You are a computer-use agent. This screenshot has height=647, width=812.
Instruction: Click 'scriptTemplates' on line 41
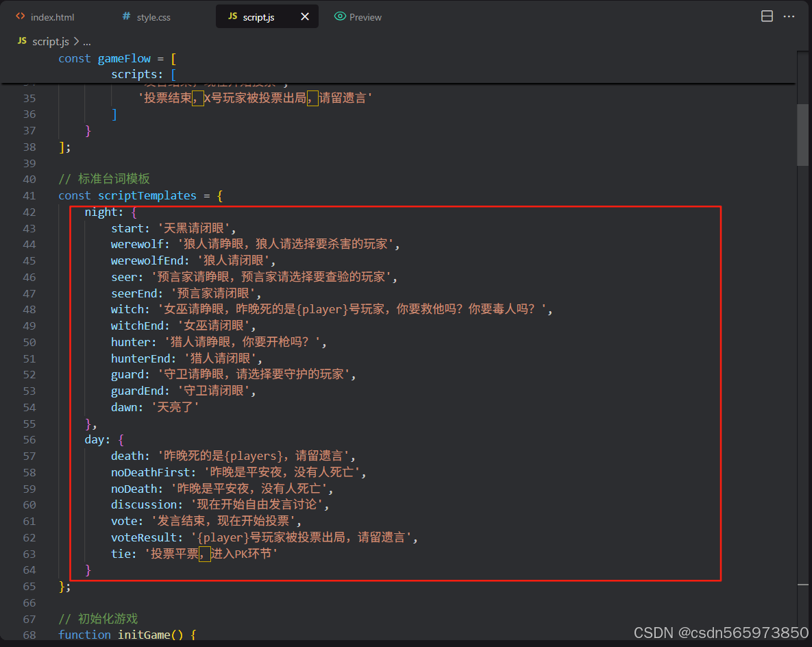[147, 196]
